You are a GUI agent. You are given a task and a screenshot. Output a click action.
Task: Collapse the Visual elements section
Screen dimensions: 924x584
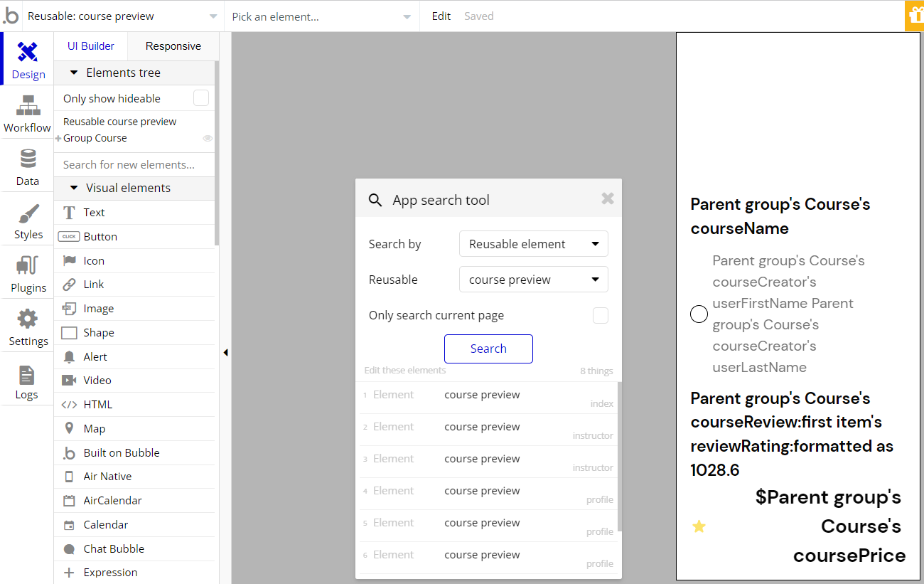click(x=74, y=189)
